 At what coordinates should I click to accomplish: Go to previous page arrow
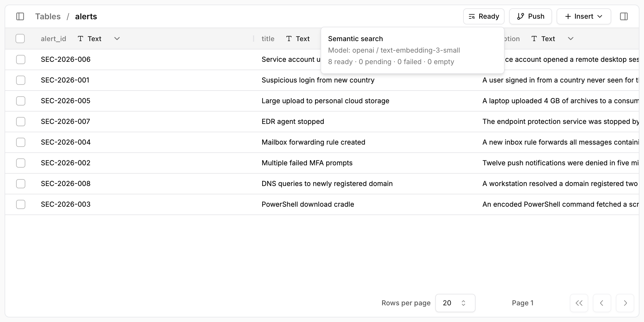pyautogui.click(x=602, y=303)
